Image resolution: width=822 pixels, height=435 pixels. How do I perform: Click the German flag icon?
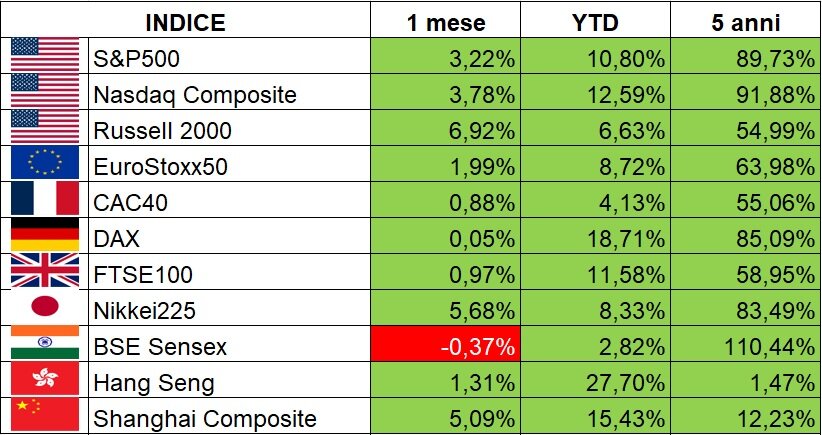click(44, 238)
